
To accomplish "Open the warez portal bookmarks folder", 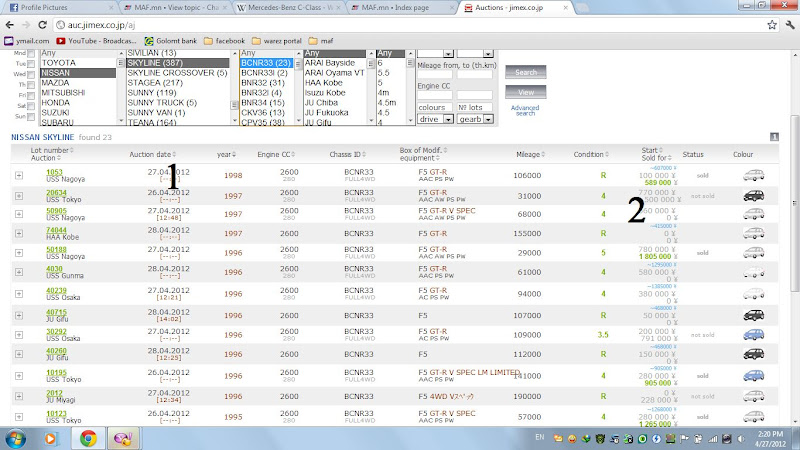I will tap(277, 41).
